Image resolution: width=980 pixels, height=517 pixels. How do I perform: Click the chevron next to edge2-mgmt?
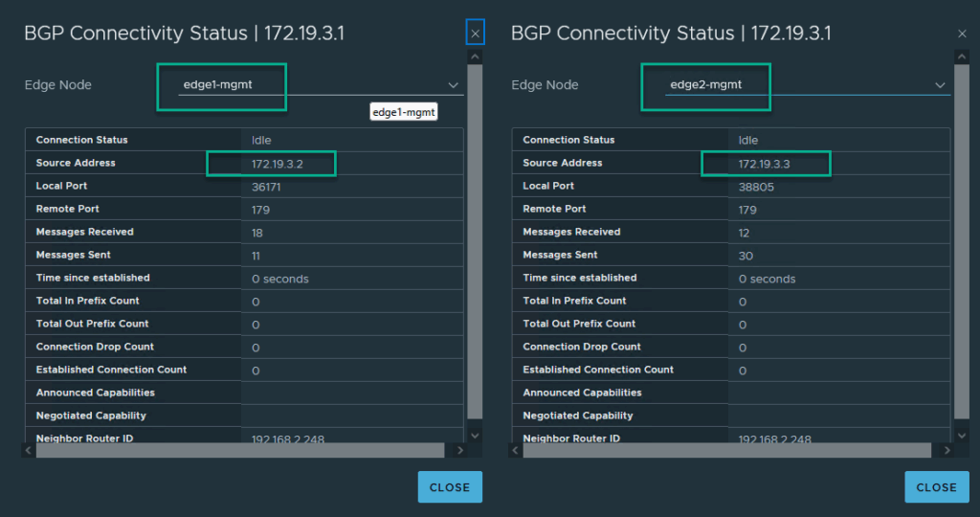click(940, 85)
